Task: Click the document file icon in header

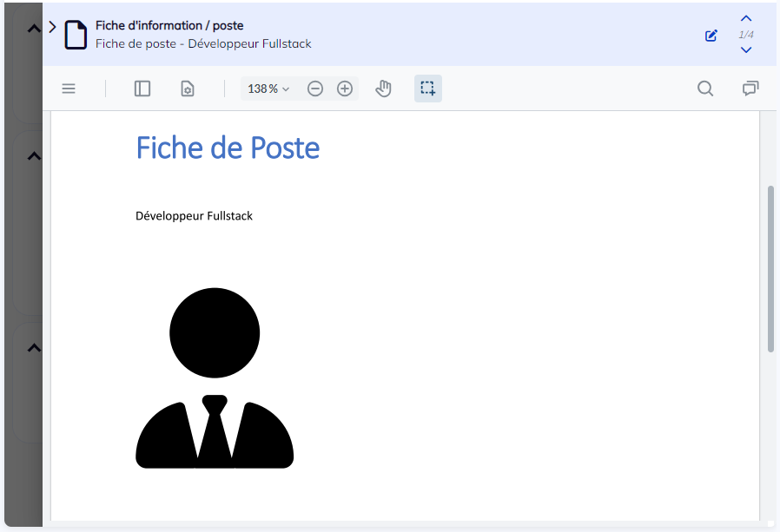Action: pos(76,35)
